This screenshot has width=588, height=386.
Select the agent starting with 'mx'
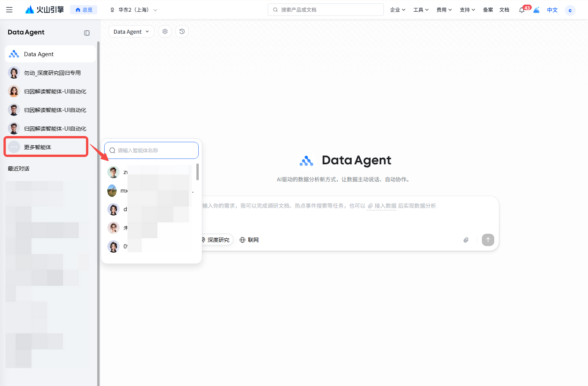click(x=150, y=191)
